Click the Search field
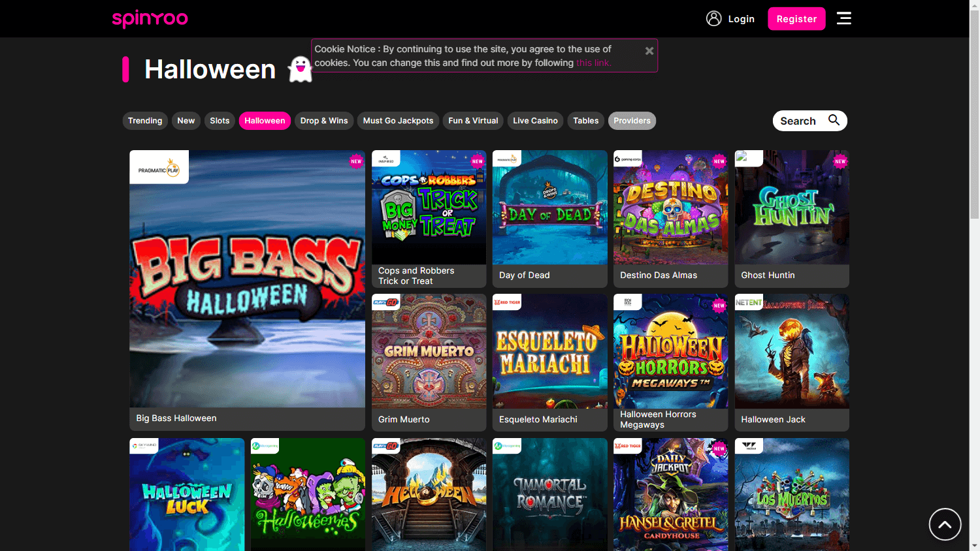Viewport: 980px width, 551px height. point(809,121)
